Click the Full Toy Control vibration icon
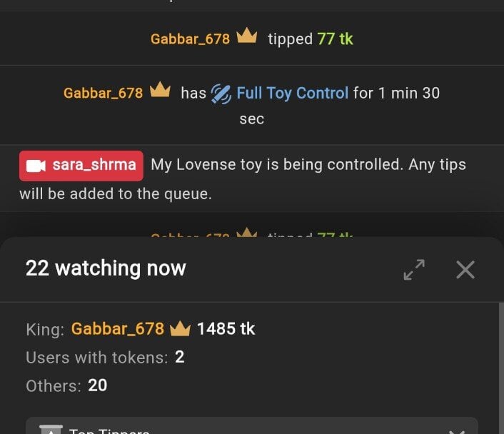 [221, 94]
